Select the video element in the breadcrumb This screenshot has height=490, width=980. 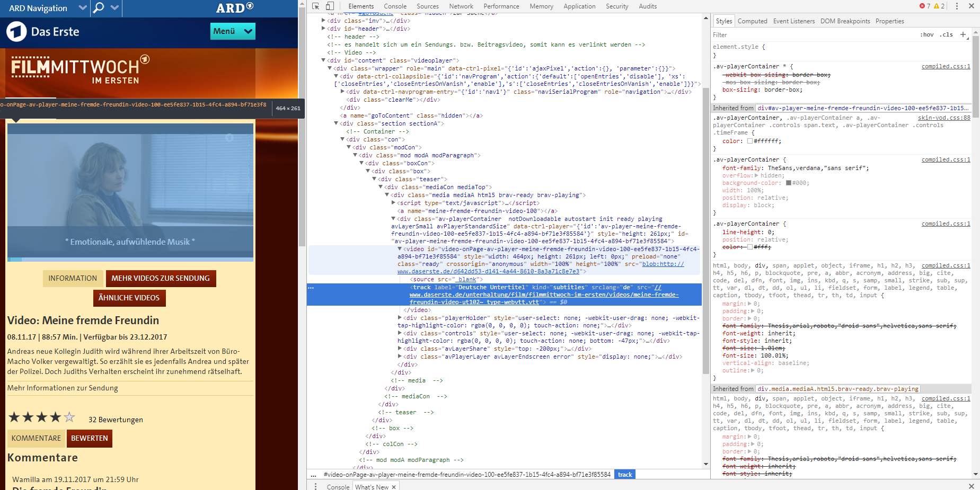(x=467, y=475)
